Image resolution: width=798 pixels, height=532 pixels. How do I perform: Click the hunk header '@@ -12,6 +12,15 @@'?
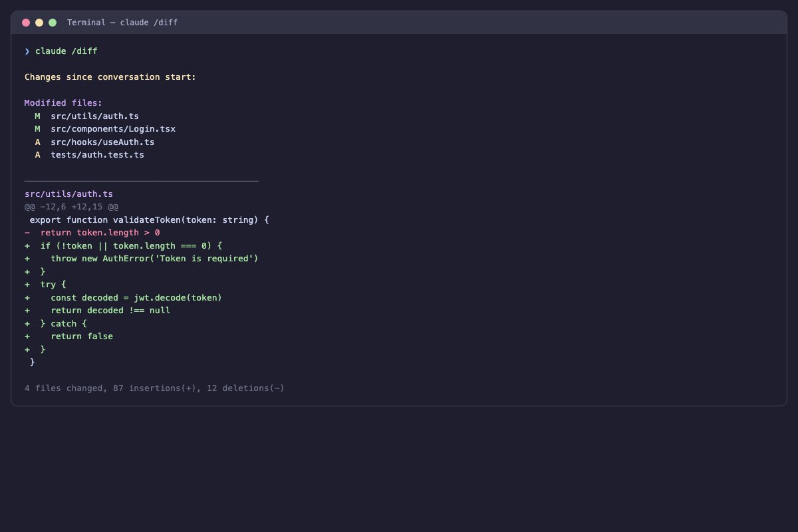tap(71, 207)
